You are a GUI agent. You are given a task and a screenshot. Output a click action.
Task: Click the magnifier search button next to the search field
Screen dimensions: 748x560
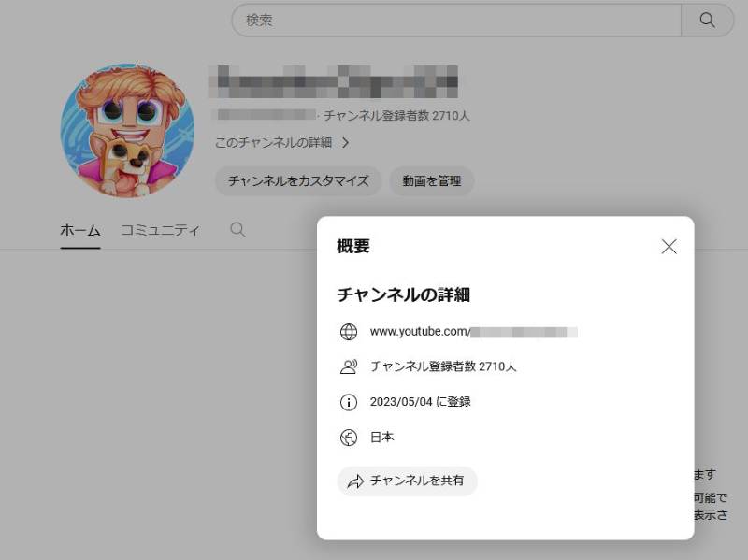click(x=707, y=20)
